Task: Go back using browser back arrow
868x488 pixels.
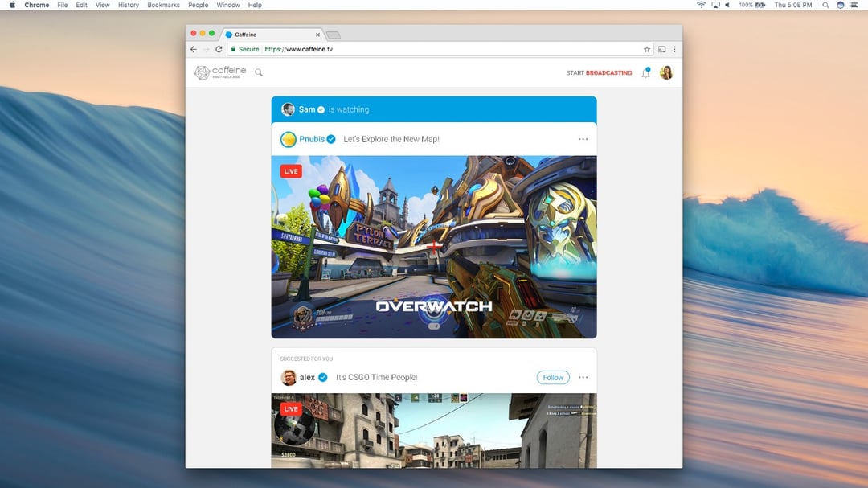Action: (194, 49)
